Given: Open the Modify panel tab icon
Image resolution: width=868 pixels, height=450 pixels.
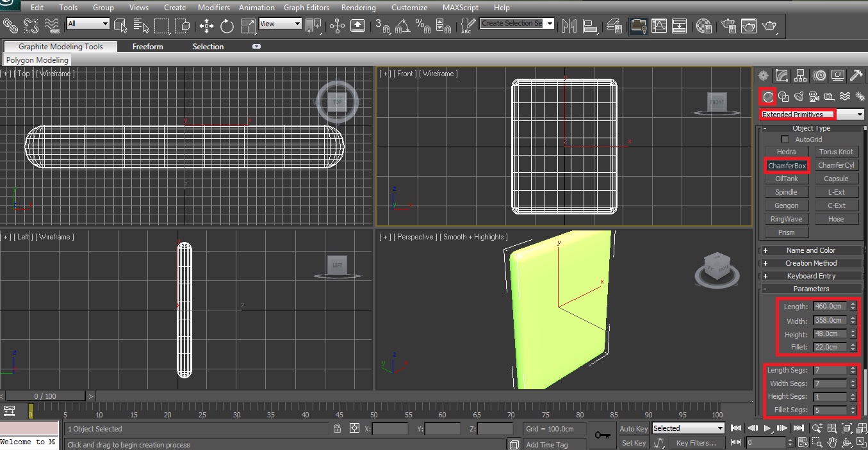Looking at the screenshot, I should [x=782, y=76].
